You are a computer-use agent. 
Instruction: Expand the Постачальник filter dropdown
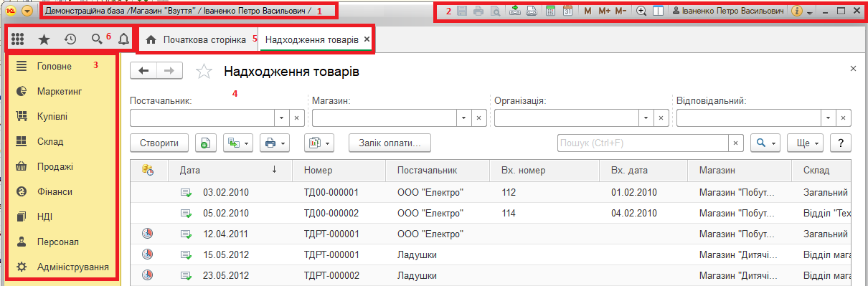click(283, 118)
